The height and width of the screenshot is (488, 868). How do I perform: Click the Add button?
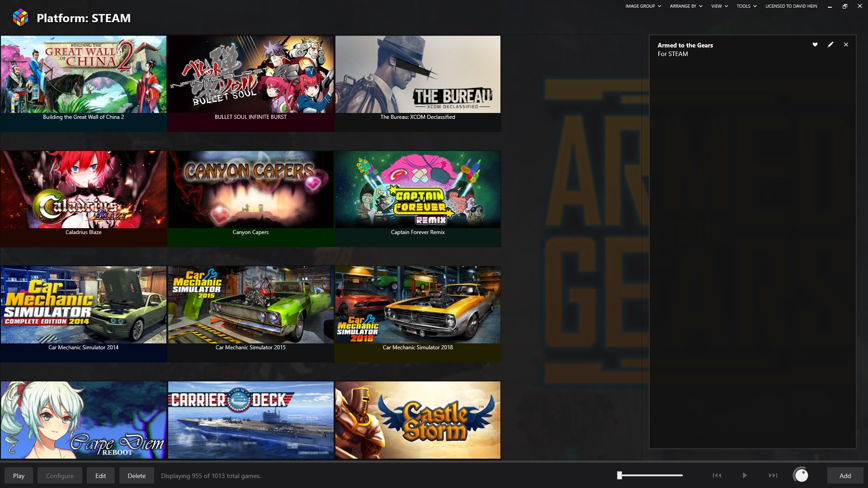(x=845, y=476)
